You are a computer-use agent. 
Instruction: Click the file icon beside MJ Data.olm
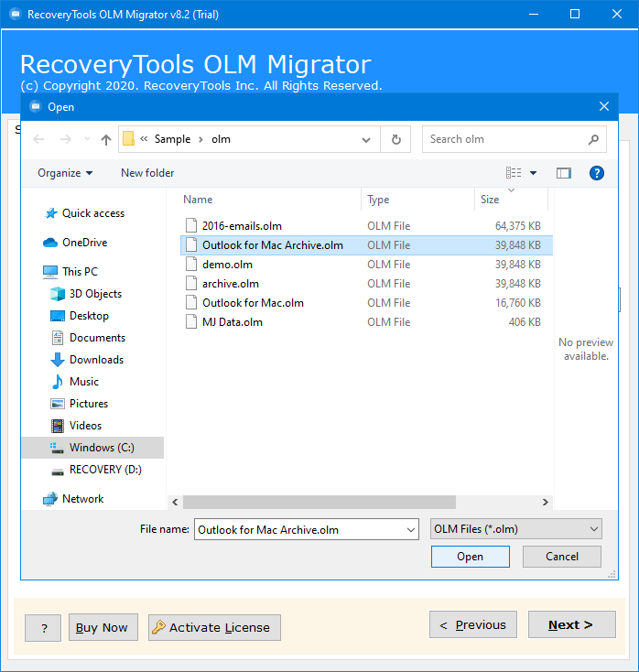coord(191,322)
